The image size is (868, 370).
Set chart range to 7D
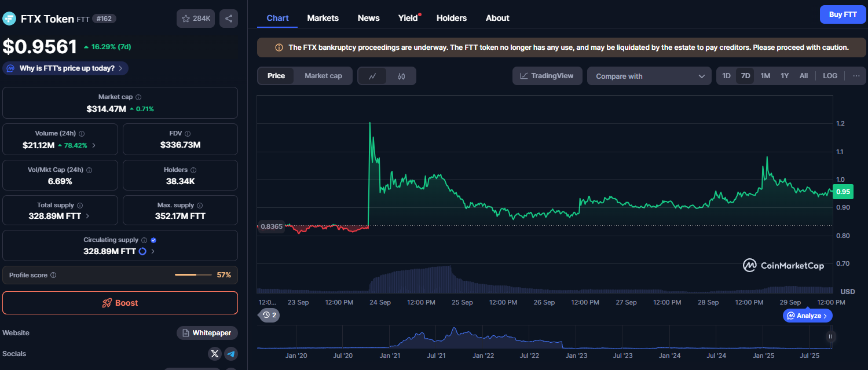pyautogui.click(x=745, y=76)
